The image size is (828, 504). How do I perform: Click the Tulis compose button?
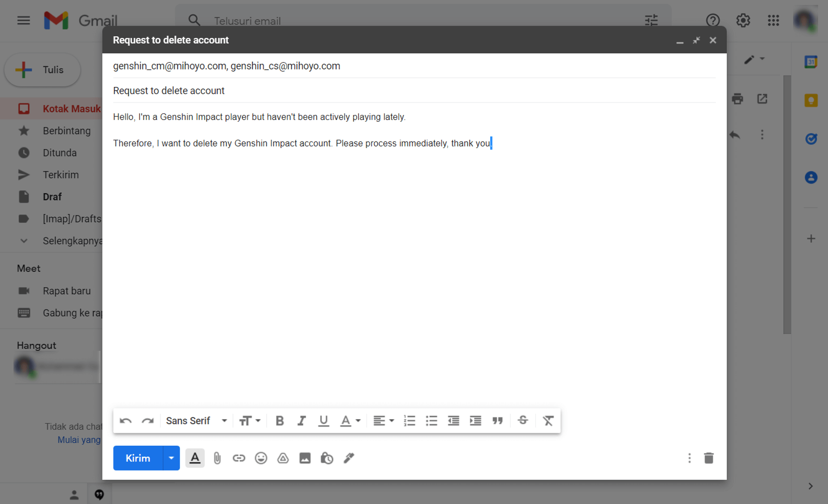coord(43,70)
